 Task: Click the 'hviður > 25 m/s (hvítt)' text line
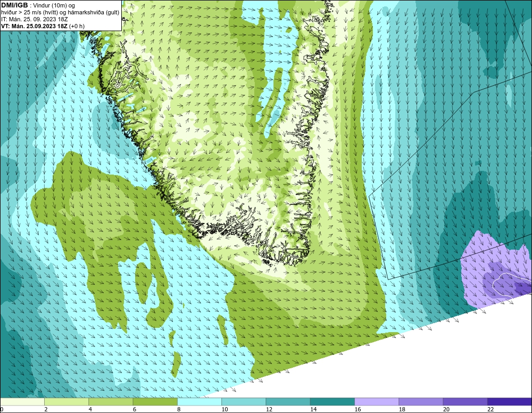pyautogui.click(x=60, y=13)
